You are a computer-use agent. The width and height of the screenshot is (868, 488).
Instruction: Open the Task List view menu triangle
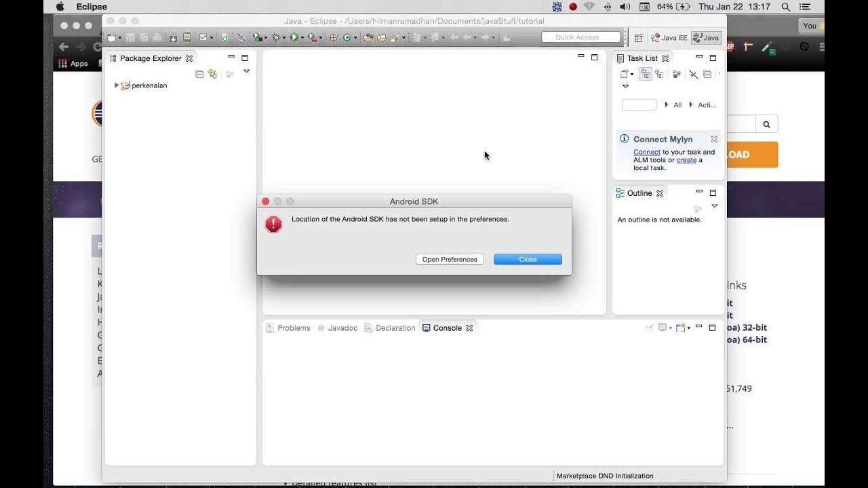(625, 86)
